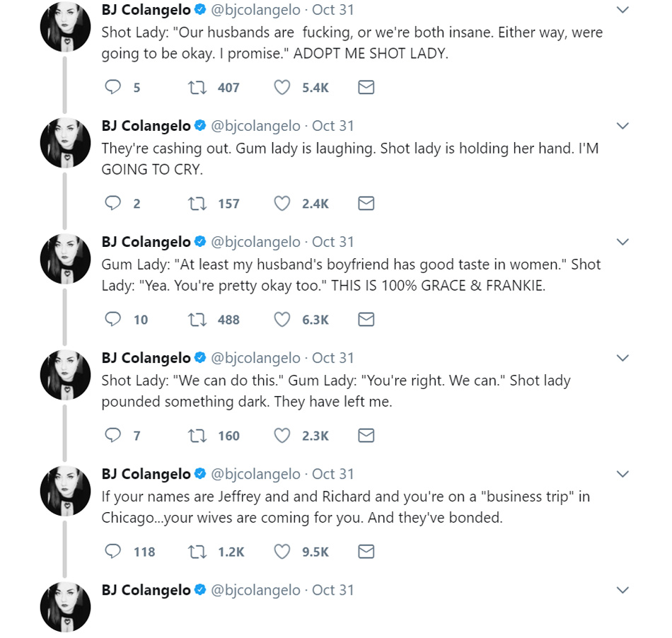Expand the options menu on the 'GRACE & FRANKIE' tweet
Viewport: 672px width, 638px height.
[x=622, y=242]
